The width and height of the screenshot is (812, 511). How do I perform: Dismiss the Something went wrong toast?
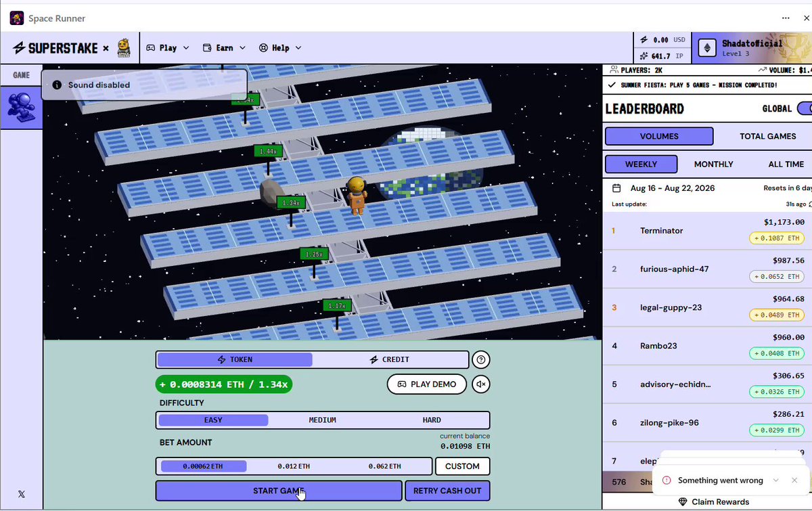click(794, 480)
